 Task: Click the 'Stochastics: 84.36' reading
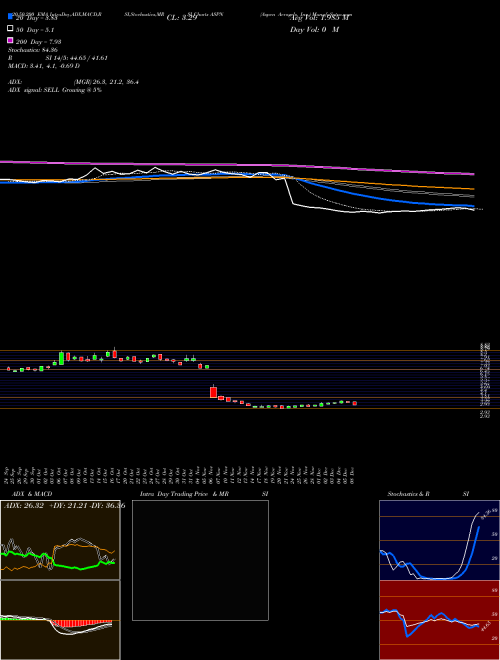33,50
